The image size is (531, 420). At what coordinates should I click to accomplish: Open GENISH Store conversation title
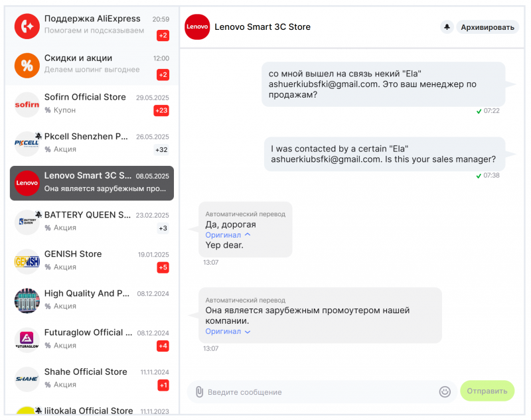click(73, 254)
